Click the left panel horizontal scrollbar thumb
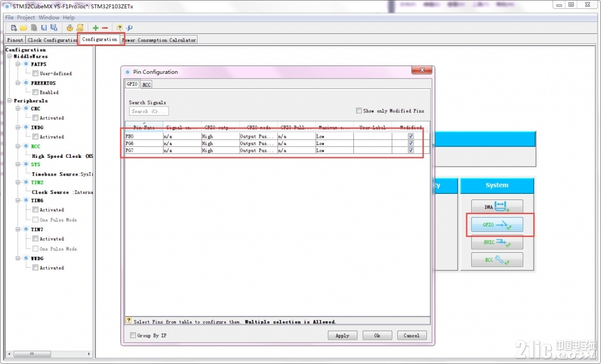Viewport: 601px width, 364px height. [x=32, y=354]
